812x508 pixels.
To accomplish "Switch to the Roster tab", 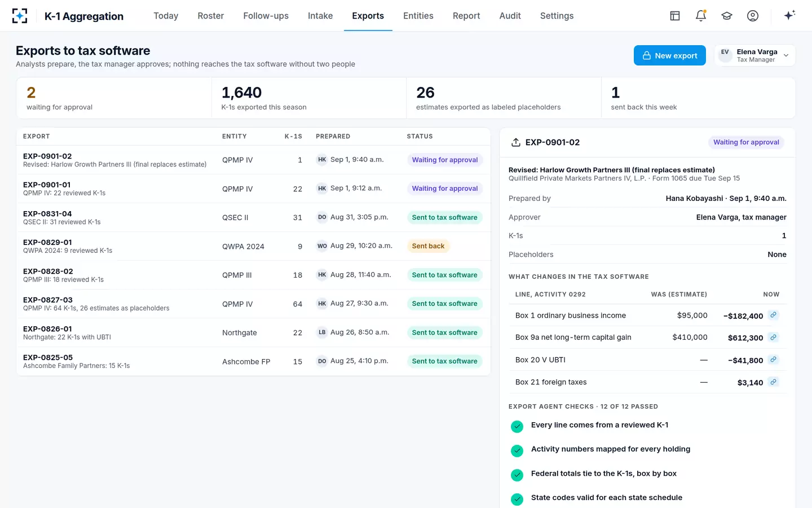I will [211, 16].
